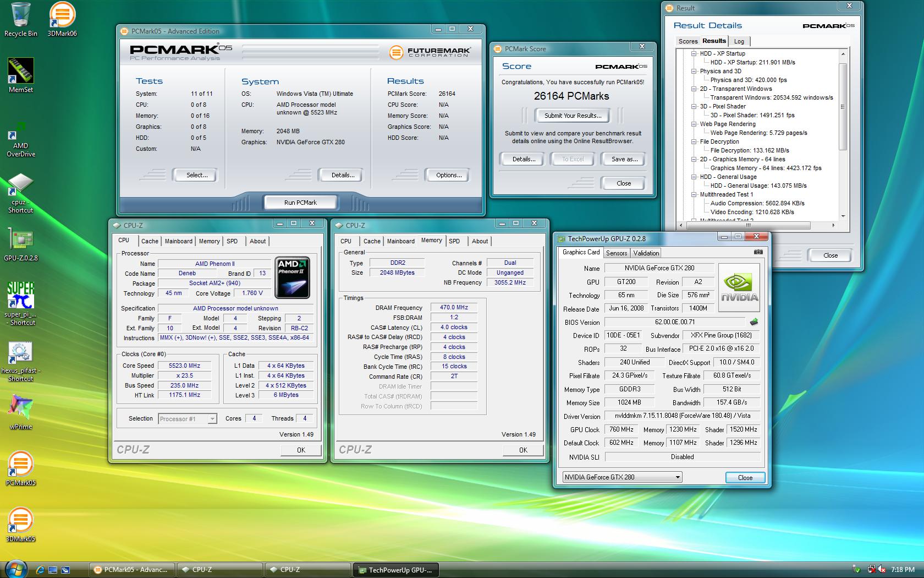Click Submit Your Results... button
924x578 pixels.
[572, 116]
